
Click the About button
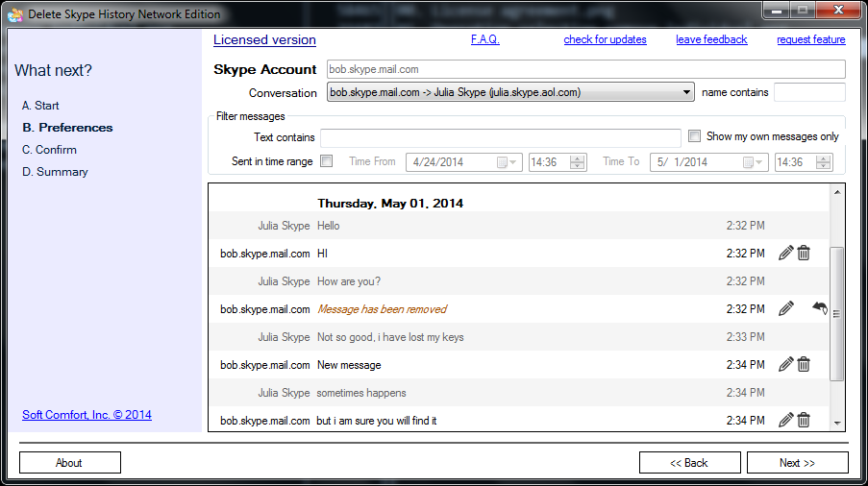(70, 463)
